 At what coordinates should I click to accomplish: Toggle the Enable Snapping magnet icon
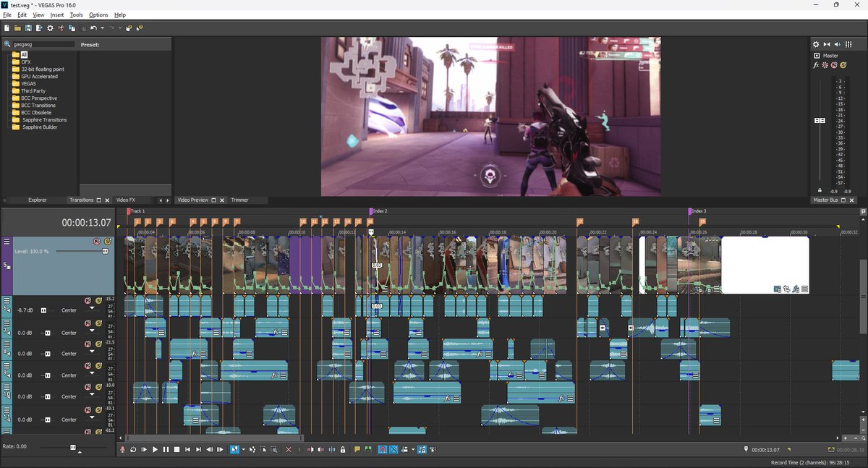click(383, 450)
